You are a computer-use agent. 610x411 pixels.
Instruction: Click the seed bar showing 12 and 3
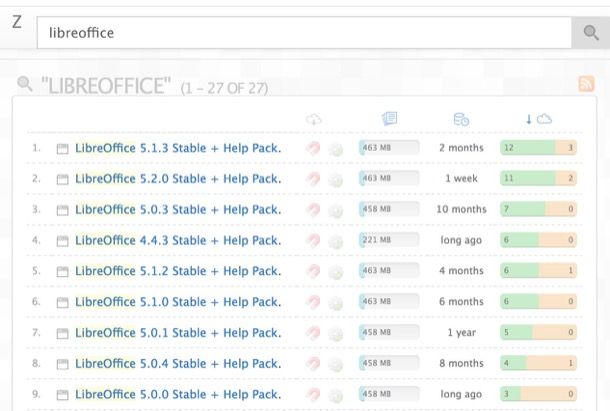(x=538, y=148)
